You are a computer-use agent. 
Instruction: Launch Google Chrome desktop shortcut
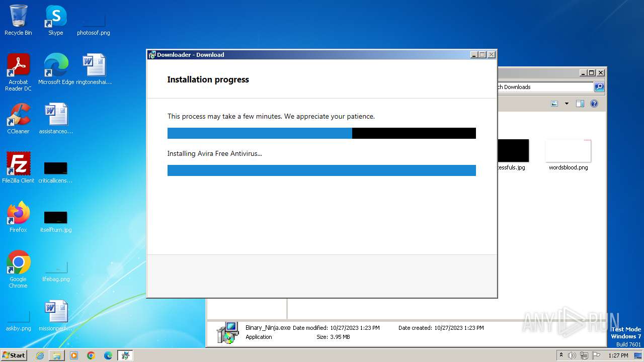[x=18, y=269]
